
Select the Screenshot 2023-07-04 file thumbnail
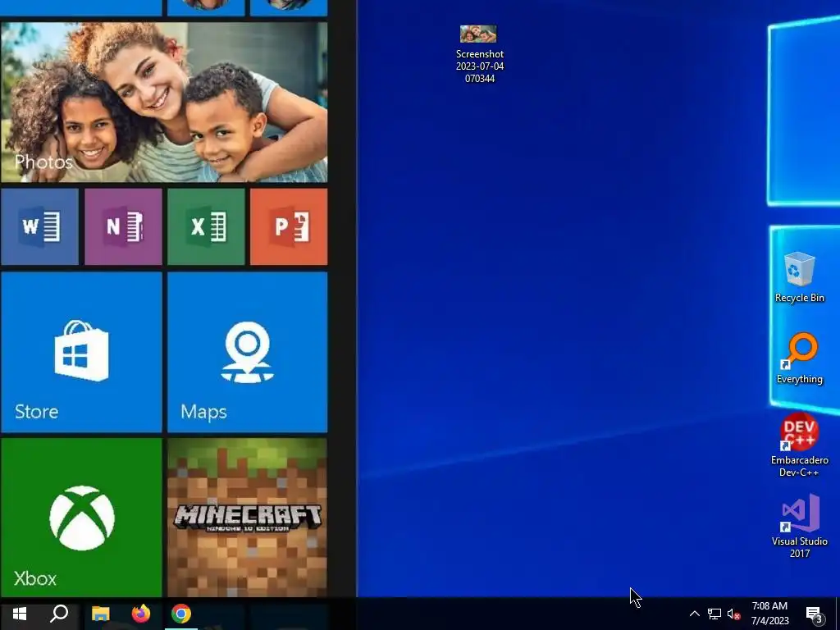pyautogui.click(x=479, y=55)
